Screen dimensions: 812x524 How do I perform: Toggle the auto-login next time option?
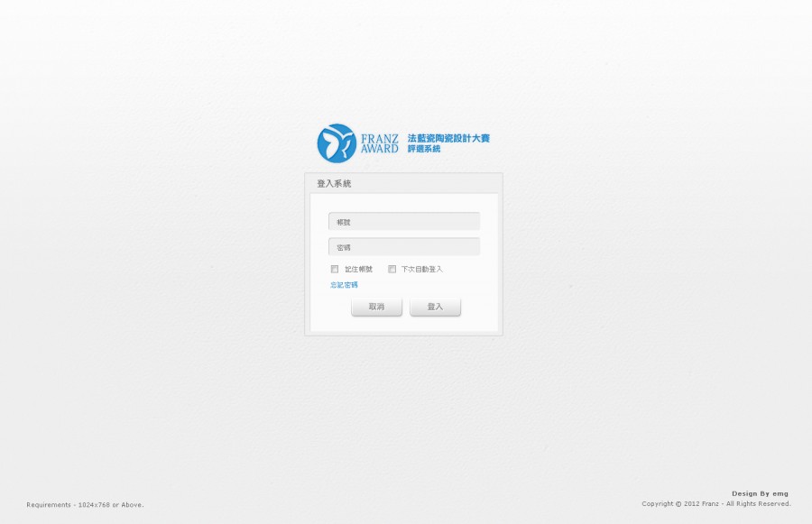392,269
